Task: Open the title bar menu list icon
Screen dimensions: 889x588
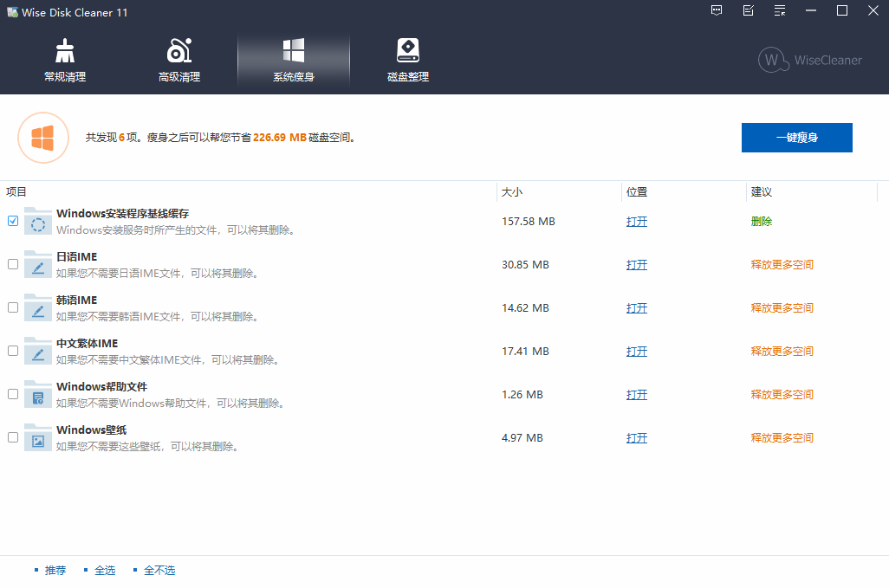Action: (780, 10)
